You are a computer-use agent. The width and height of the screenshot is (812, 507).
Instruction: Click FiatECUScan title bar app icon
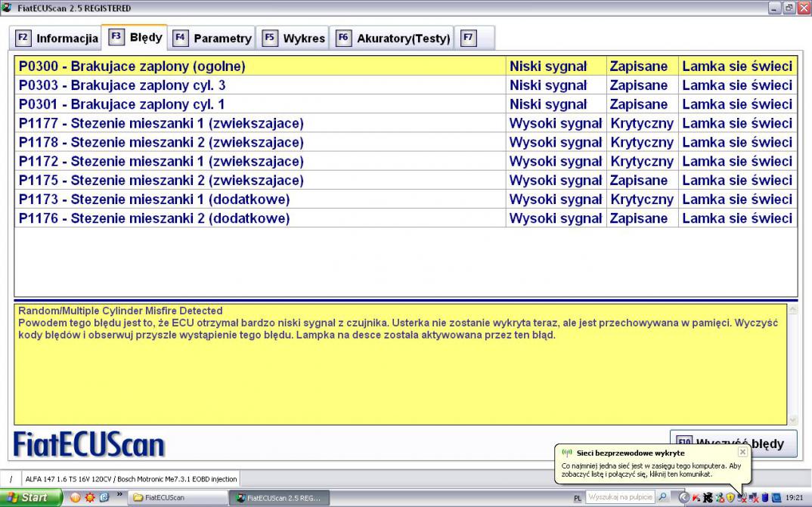pos(6,8)
